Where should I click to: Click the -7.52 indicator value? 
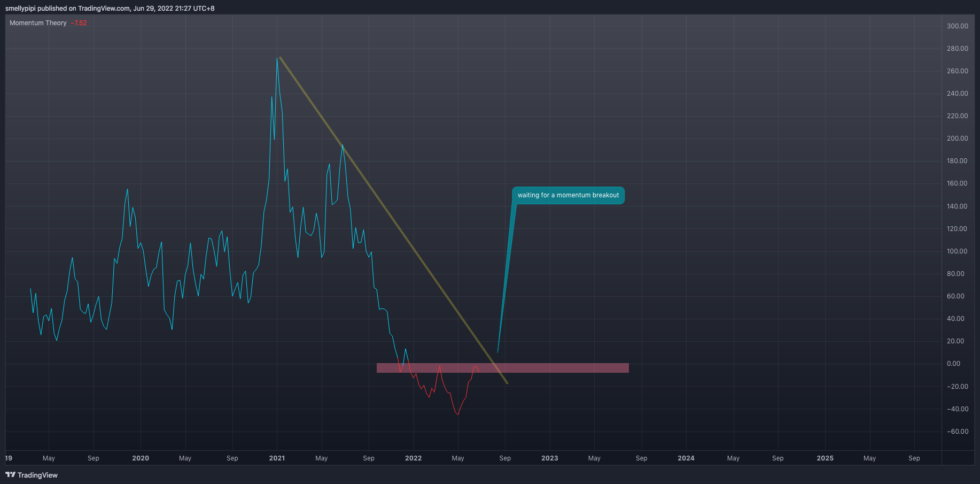click(x=79, y=23)
